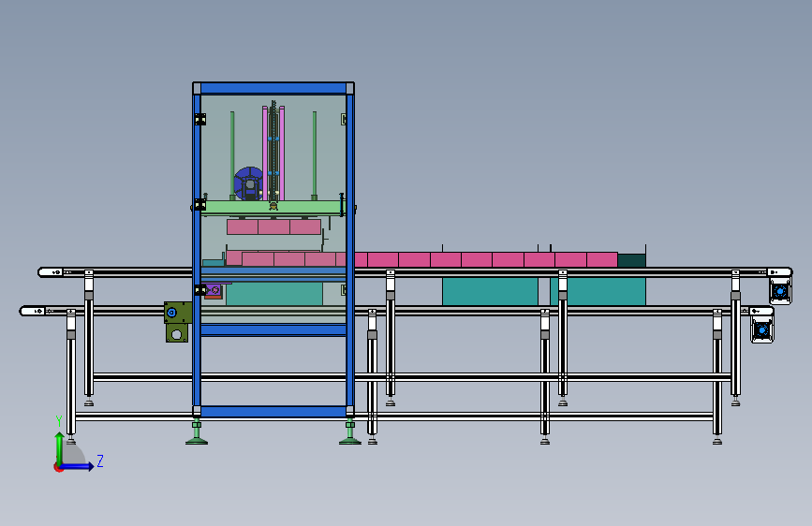Select the red origin point of the triad
The image size is (812, 526).
[57, 467]
